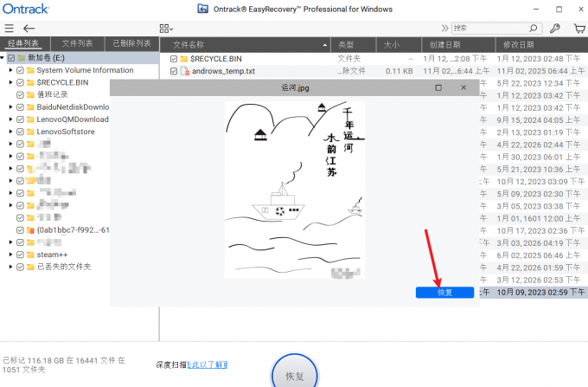This screenshot has height=387, width=588.
Task: Click the EasyRecovery app logo icon
Action: coord(203,9)
